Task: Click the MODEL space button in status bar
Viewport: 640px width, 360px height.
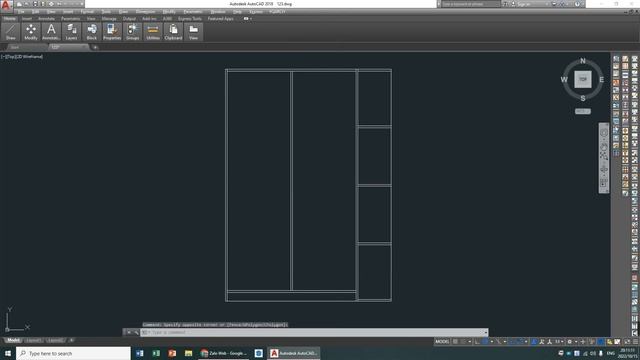Action: pos(442,342)
